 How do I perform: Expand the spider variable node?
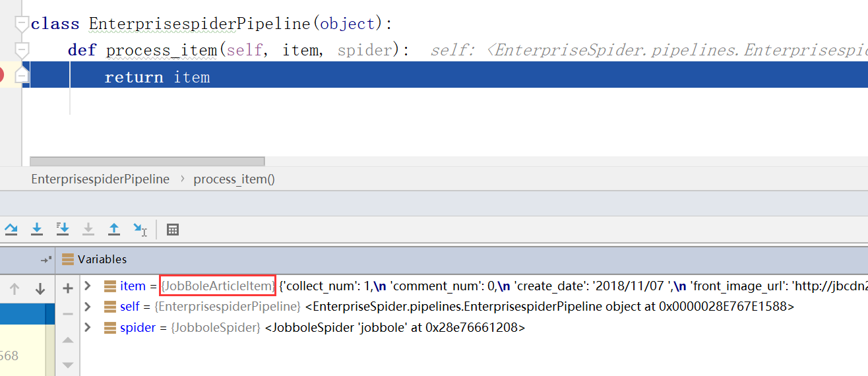coord(87,327)
